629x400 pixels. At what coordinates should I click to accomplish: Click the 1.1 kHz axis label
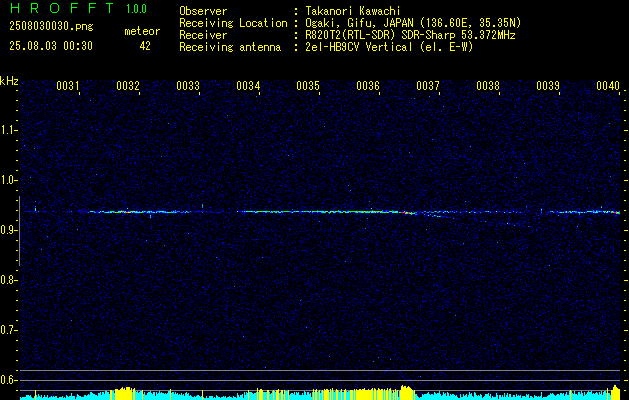click(x=8, y=130)
